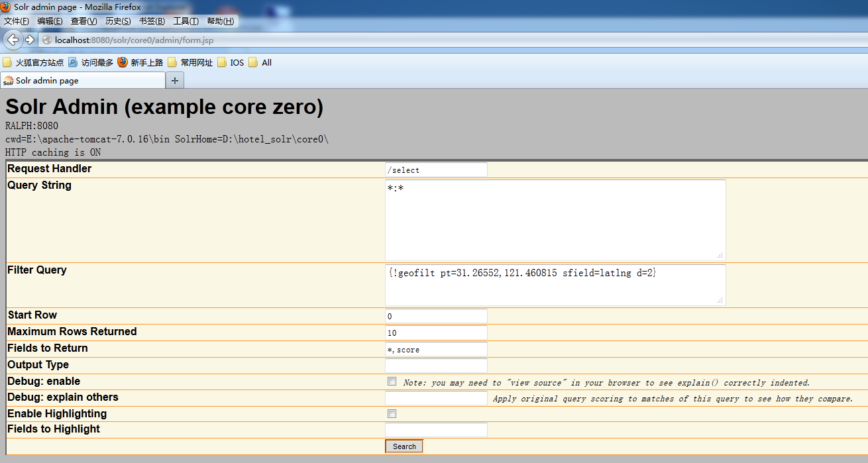Click the Query String label

[x=39, y=185]
